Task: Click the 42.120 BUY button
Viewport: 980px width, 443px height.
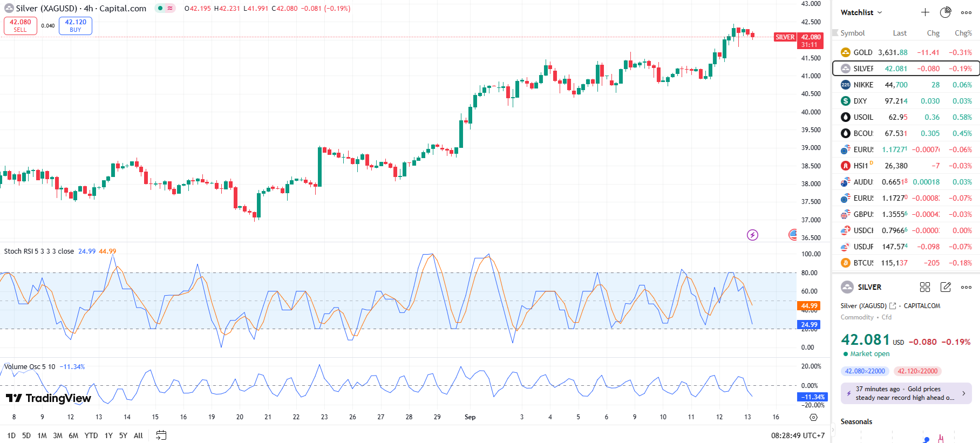Action: coord(76,25)
